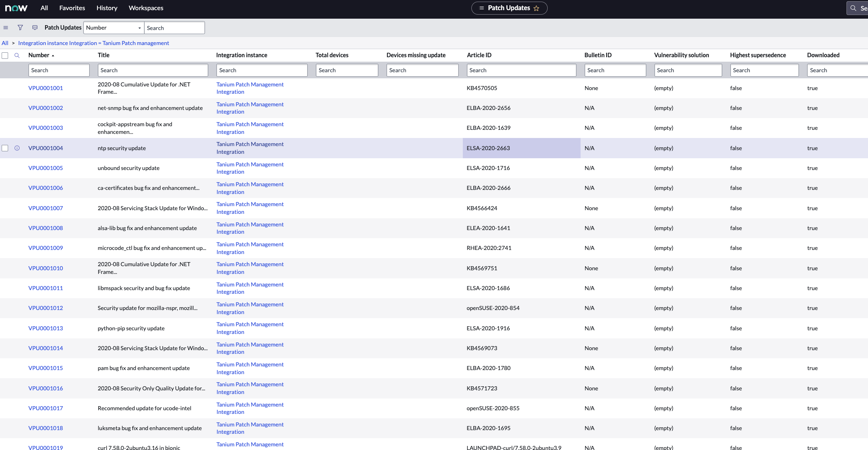
Task: Click the funnel filter icon
Action: tap(20, 28)
